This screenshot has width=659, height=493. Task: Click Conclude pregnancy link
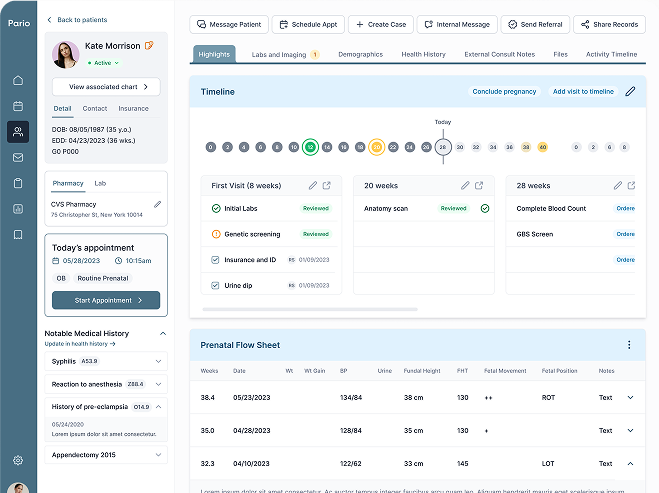coord(504,91)
